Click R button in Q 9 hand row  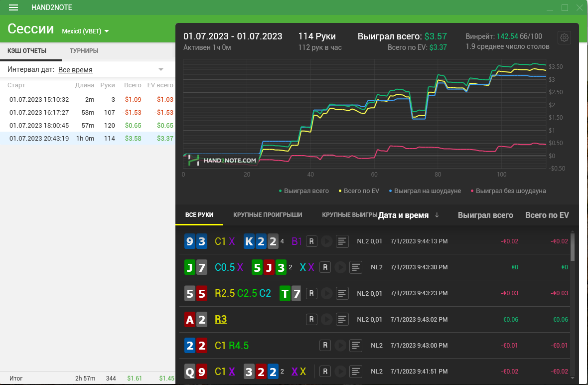point(325,371)
